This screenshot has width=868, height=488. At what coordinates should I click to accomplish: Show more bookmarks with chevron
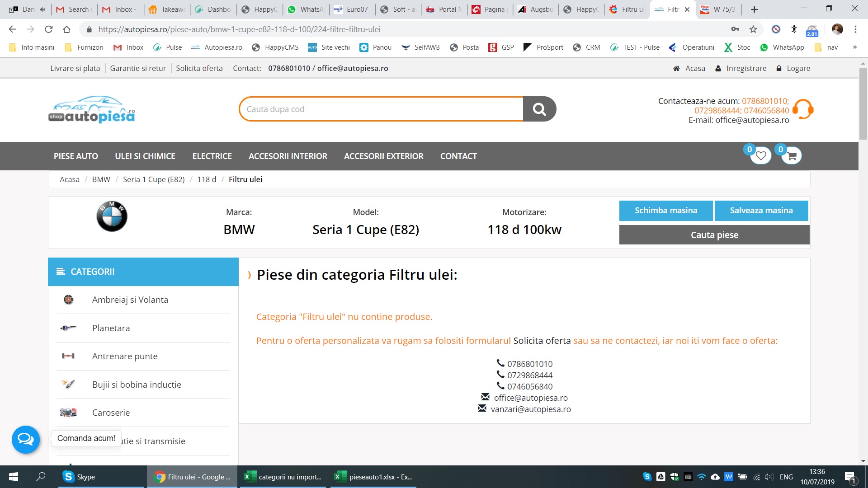pyautogui.click(x=854, y=47)
